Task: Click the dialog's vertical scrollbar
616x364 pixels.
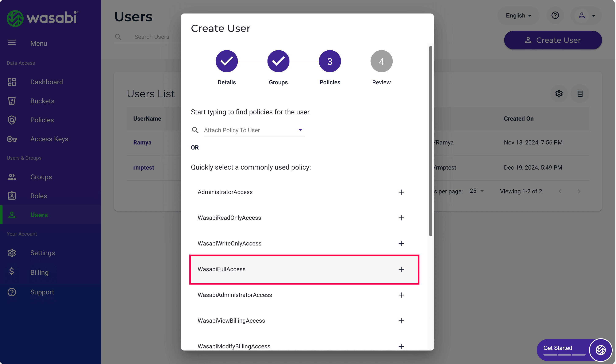Action: point(430,141)
